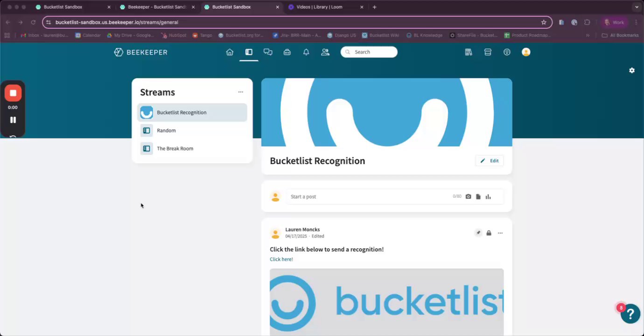Click the '04/17/2025 · Edited' post date

tap(305, 236)
